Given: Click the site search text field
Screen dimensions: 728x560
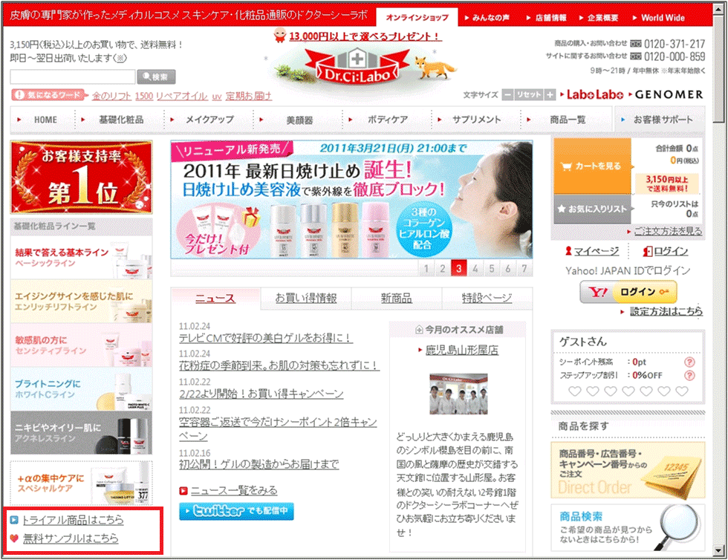Looking at the screenshot, I should tap(73, 76).
